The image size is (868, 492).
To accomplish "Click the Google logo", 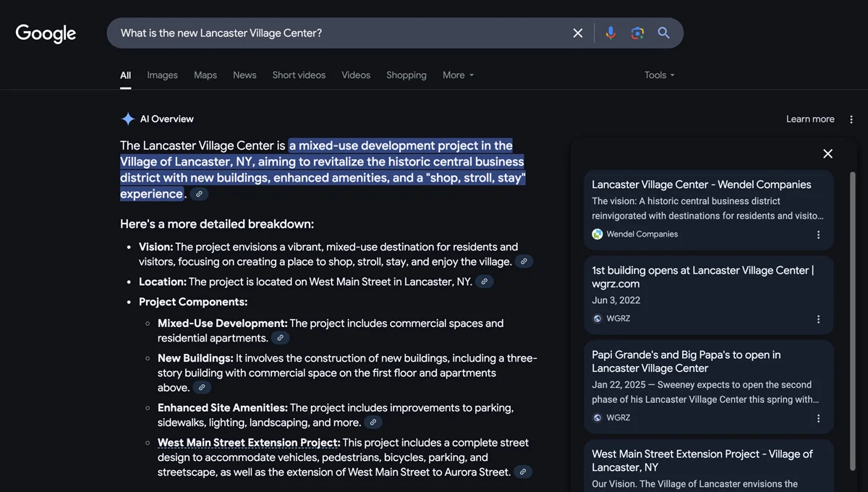I will (x=46, y=33).
